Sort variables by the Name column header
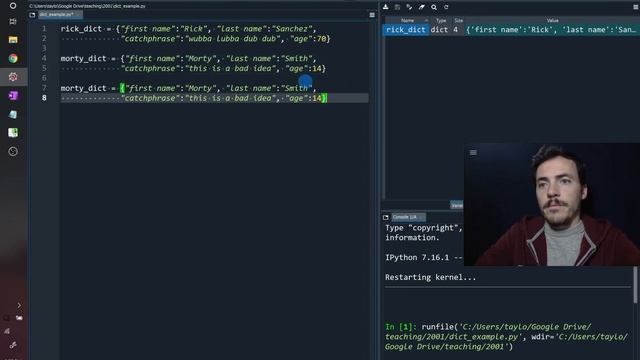This screenshot has width=640, height=360. pos(407,20)
